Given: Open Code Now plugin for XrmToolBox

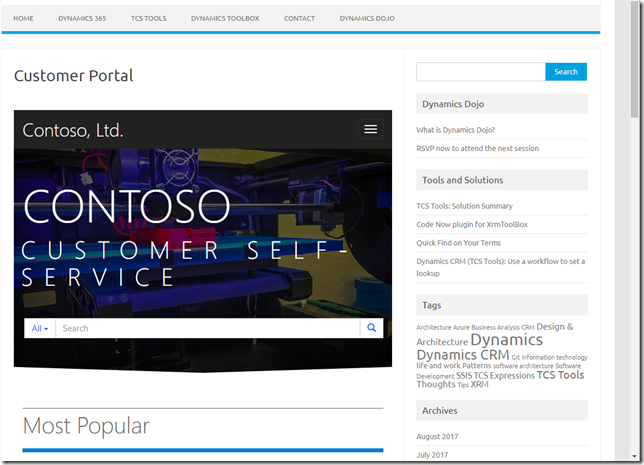Looking at the screenshot, I should pos(472,224).
